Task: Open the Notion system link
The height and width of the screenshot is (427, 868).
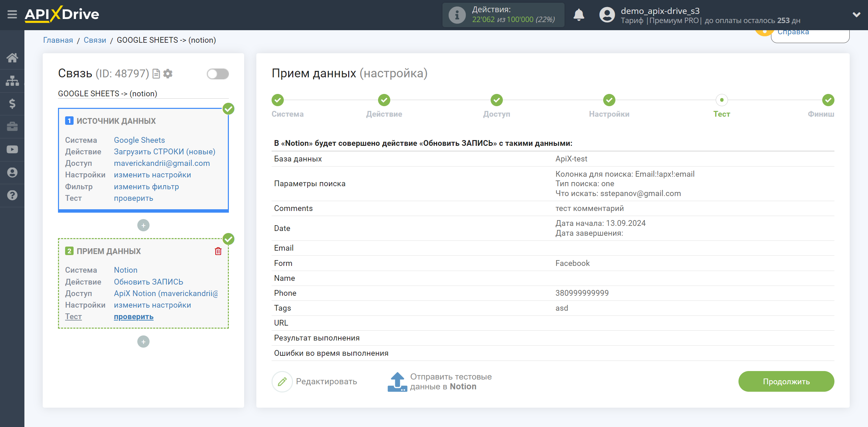Action: (x=126, y=270)
